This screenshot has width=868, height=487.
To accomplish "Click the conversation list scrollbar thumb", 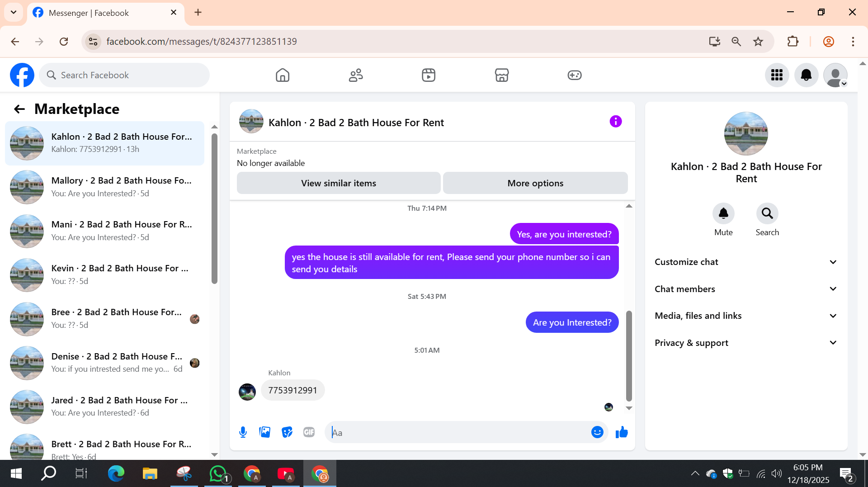I will (x=214, y=208).
